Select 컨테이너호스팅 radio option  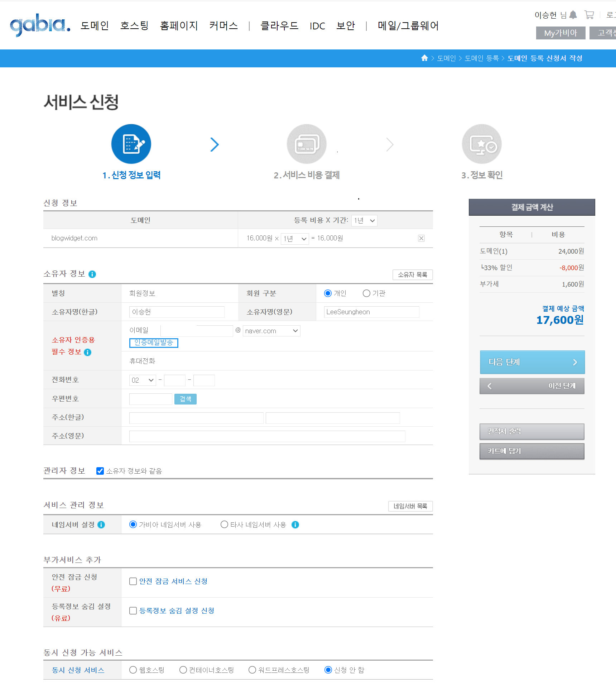tap(183, 670)
